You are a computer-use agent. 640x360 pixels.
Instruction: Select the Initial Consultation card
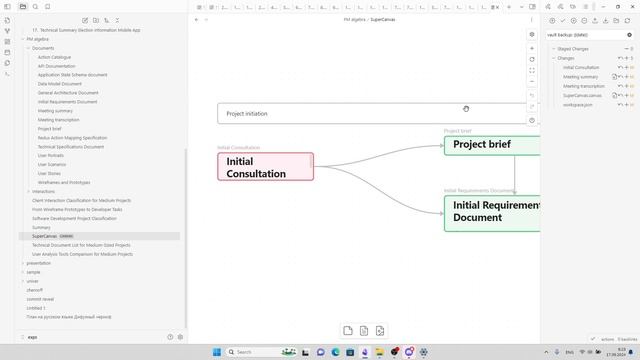(266, 167)
